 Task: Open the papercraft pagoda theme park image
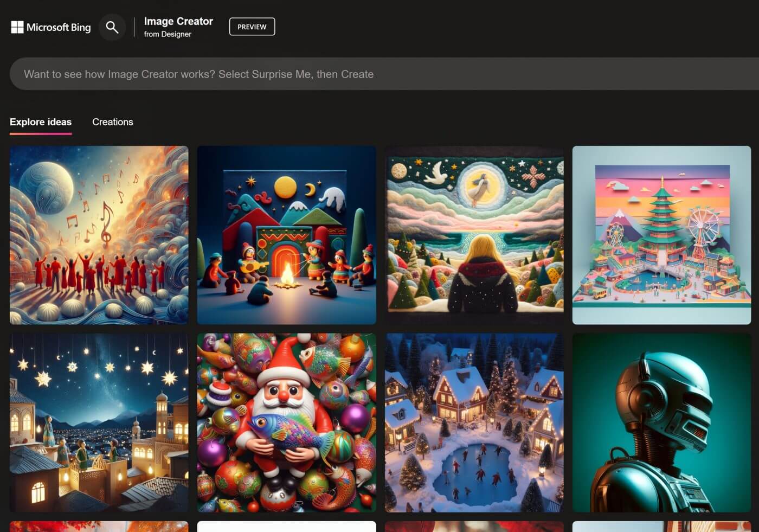point(661,235)
